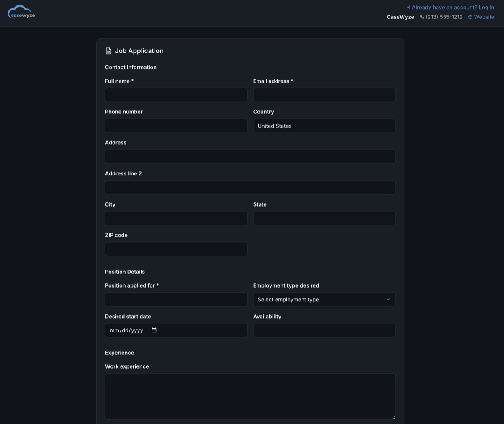The image size is (504, 424).
Task: Click the Availability label
Action: point(267,317)
